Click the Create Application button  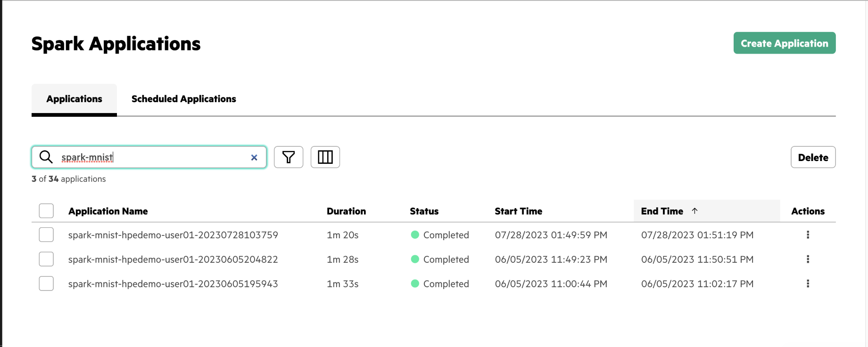[785, 43]
